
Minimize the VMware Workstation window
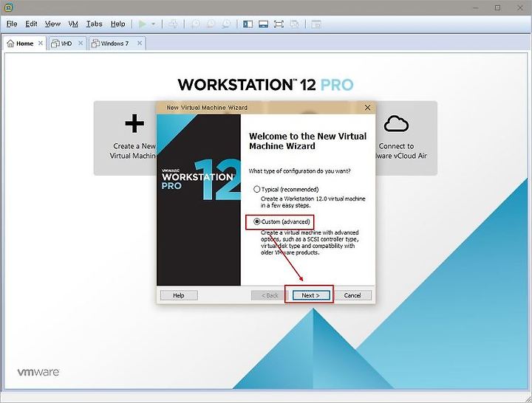476,7
